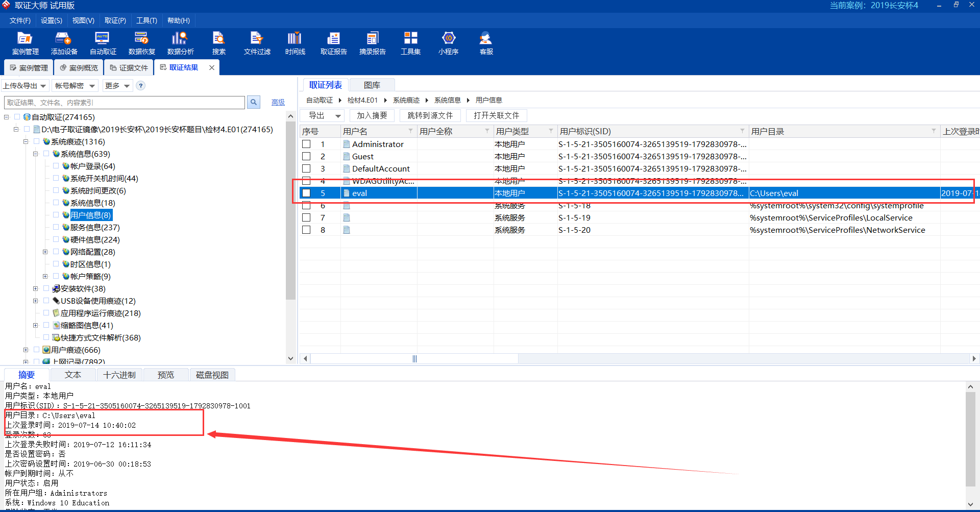Click the 跳转到源文件 button
The height and width of the screenshot is (512, 980).
point(430,116)
